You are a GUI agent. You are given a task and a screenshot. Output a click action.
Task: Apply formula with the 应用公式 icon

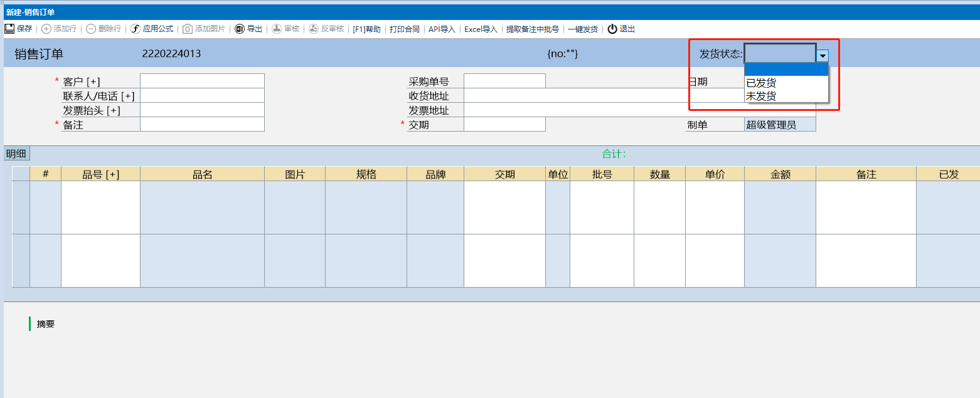coord(135,29)
